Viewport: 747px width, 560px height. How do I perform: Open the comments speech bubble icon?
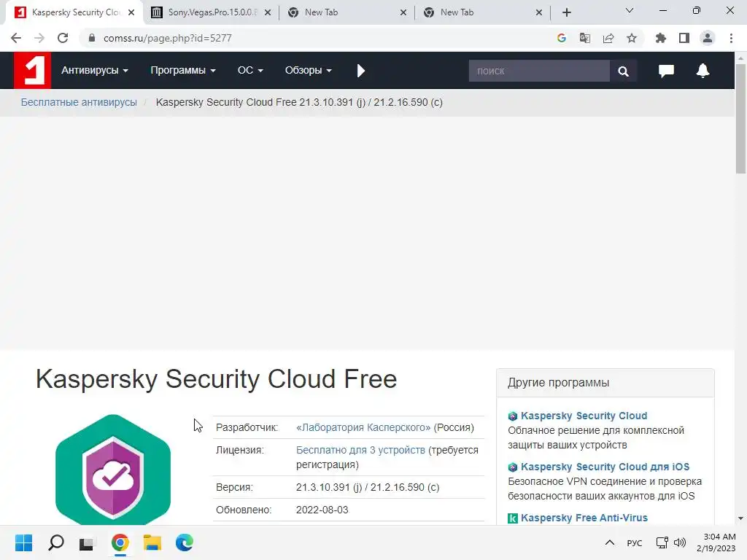666,71
